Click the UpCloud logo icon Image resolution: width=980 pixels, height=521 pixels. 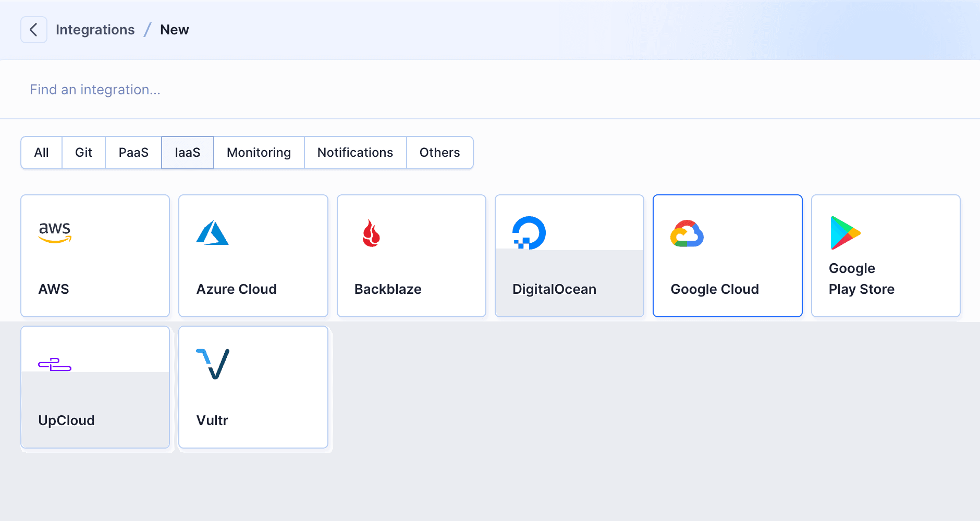[55, 364]
